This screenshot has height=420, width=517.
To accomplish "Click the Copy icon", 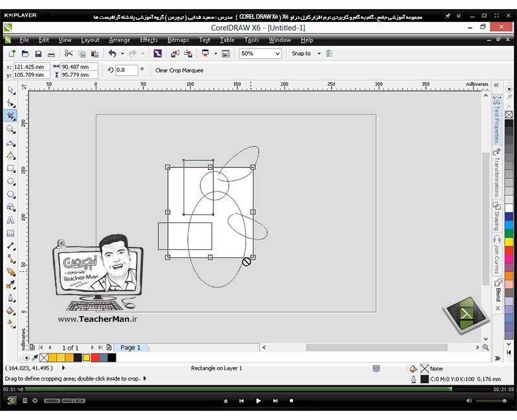I will (x=82, y=54).
